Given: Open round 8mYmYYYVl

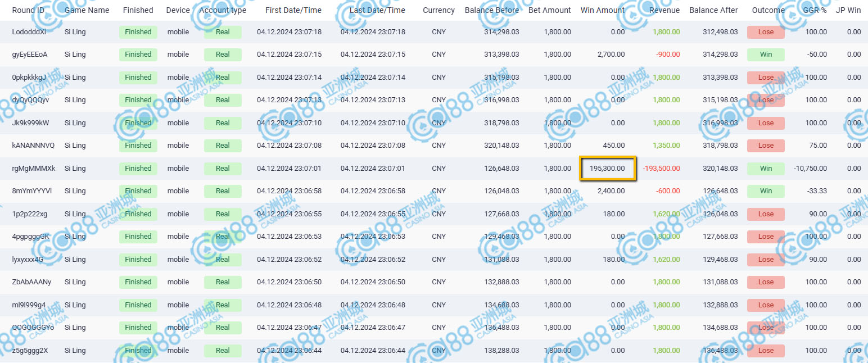Looking at the screenshot, I should pos(31,191).
